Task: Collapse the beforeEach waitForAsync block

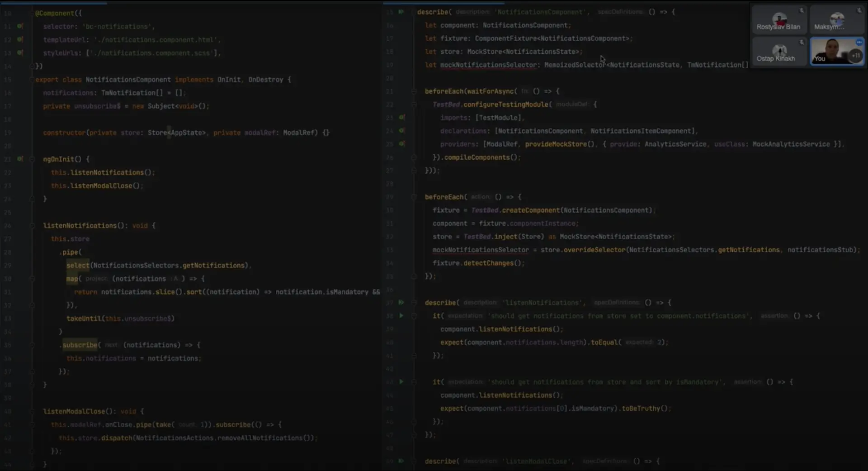Action: click(x=414, y=91)
